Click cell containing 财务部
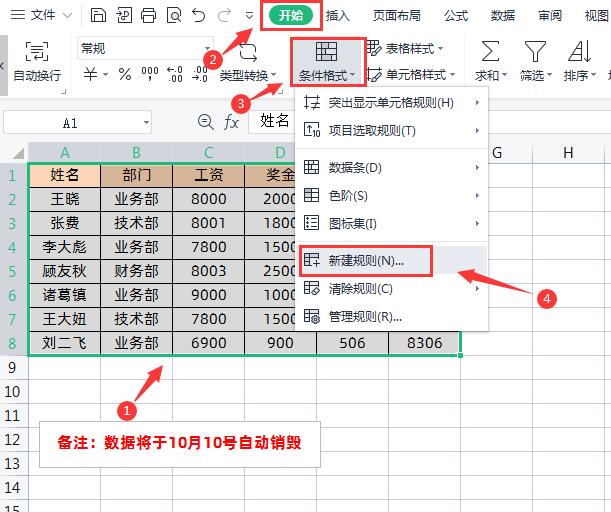 click(136, 271)
